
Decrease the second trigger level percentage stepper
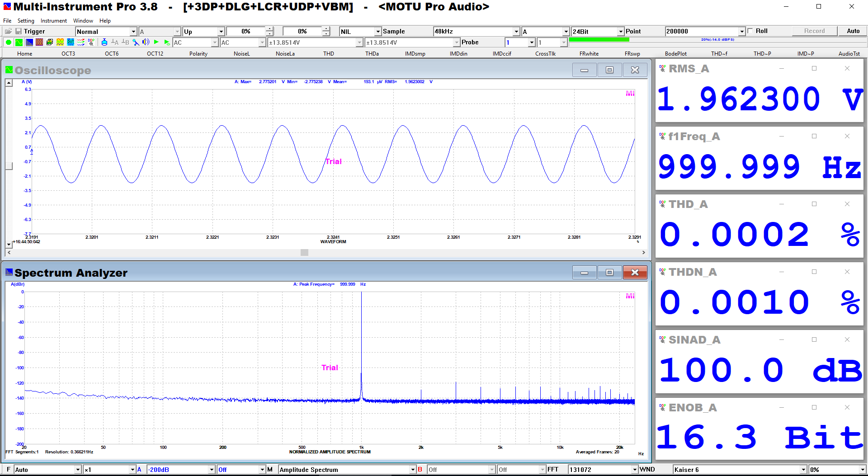[x=326, y=33]
